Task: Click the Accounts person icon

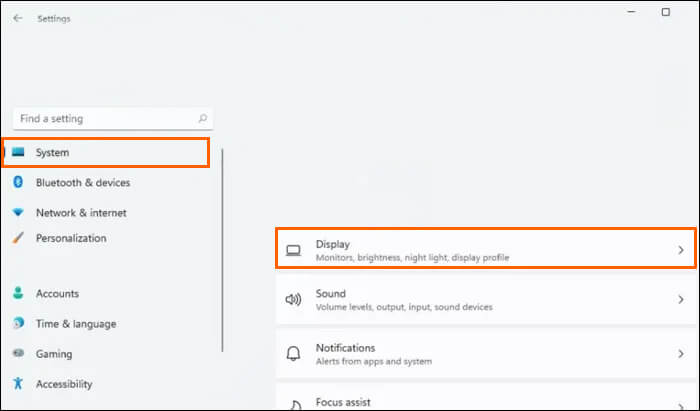Action: pyautogui.click(x=18, y=293)
